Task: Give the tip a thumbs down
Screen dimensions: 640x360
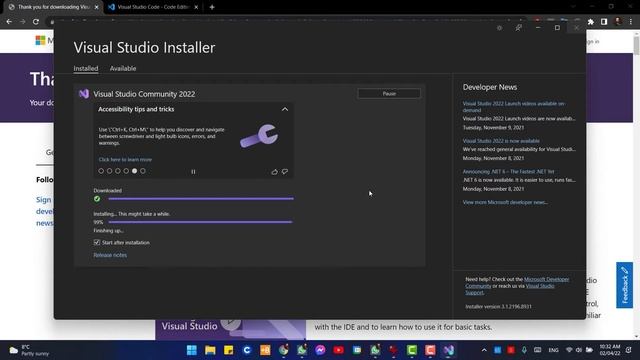Action: [x=284, y=172]
